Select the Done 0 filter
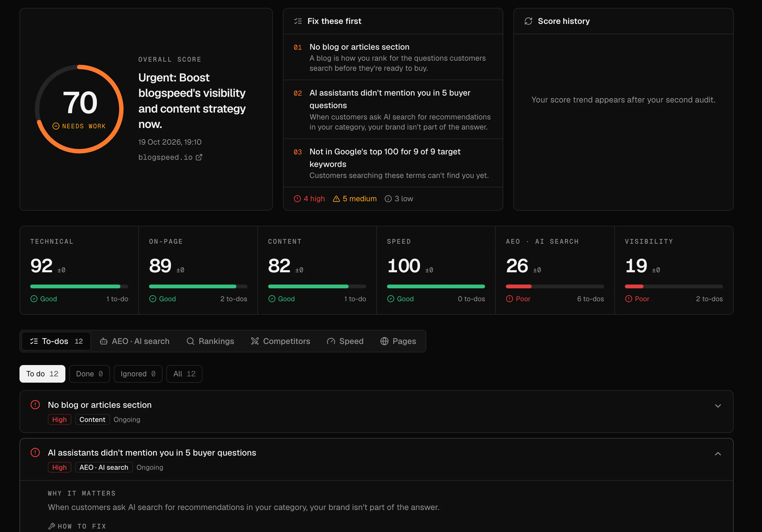 (90, 374)
